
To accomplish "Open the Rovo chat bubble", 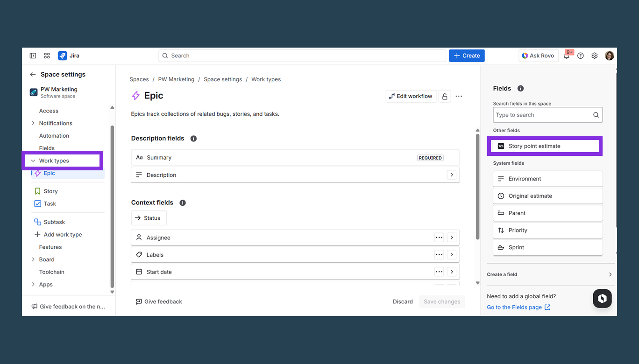I will coord(602,298).
